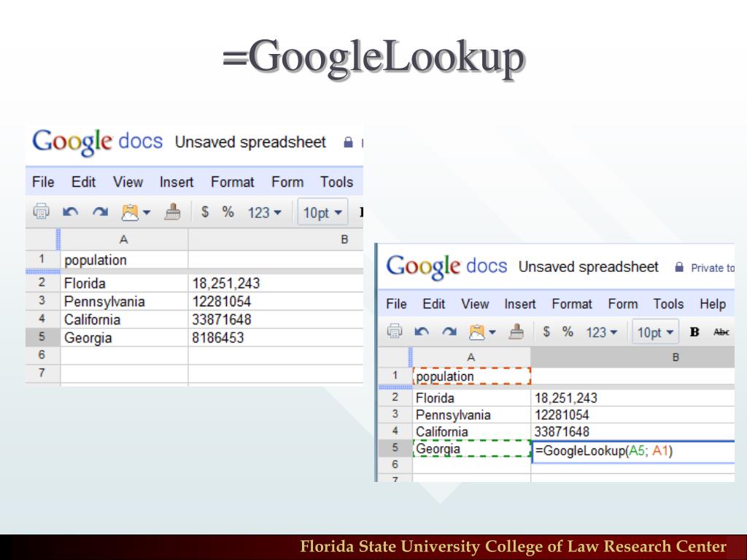Expand the paste options arrow, left spreadsheet

click(147, 212)
